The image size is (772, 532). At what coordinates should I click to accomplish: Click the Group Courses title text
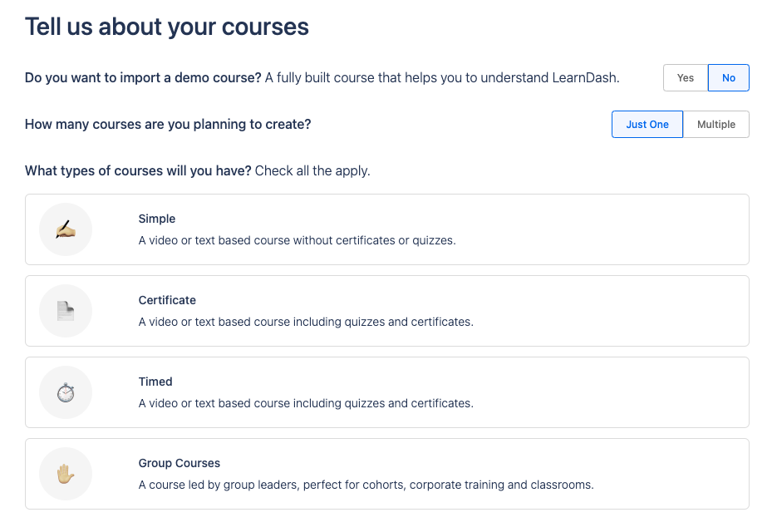tap(179, 464)
